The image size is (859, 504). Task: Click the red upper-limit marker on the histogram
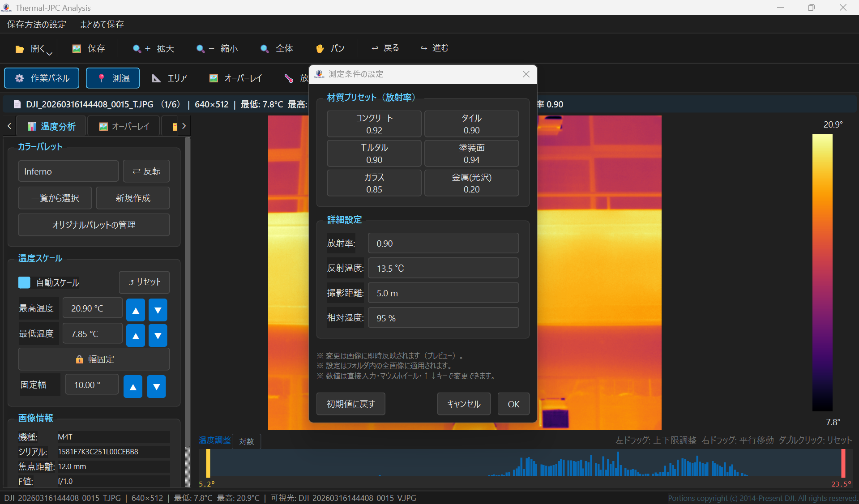point(843,463)
